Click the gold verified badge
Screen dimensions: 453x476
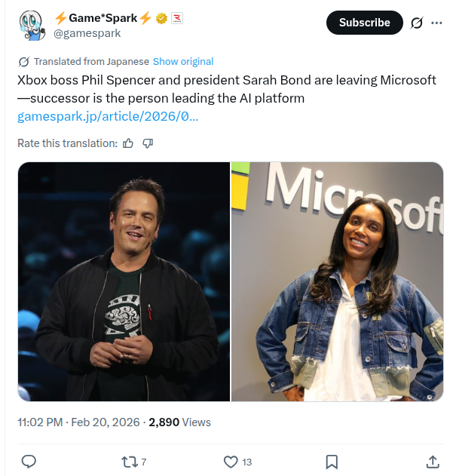[161, 18]
